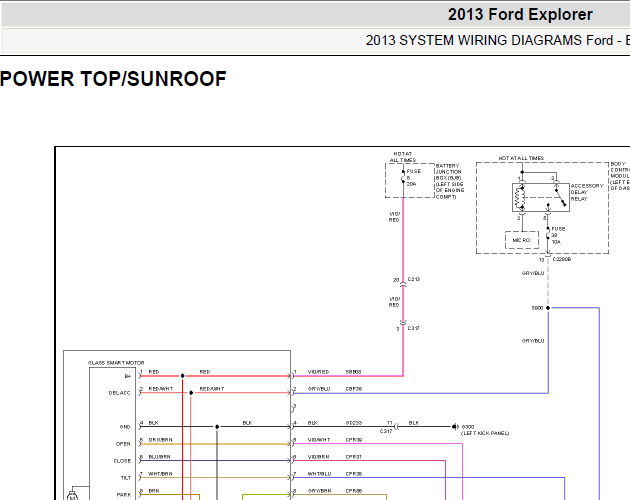Image resolution: width=630 pixels, height=500 pixels.
Task: Select the '(LEFT KICK PANEL)' note
Action: [485, 433]
